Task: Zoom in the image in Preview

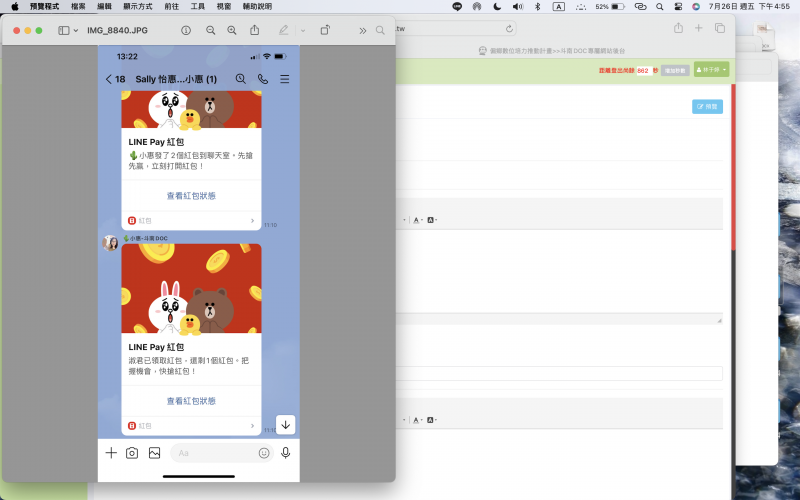Action: 232,30
